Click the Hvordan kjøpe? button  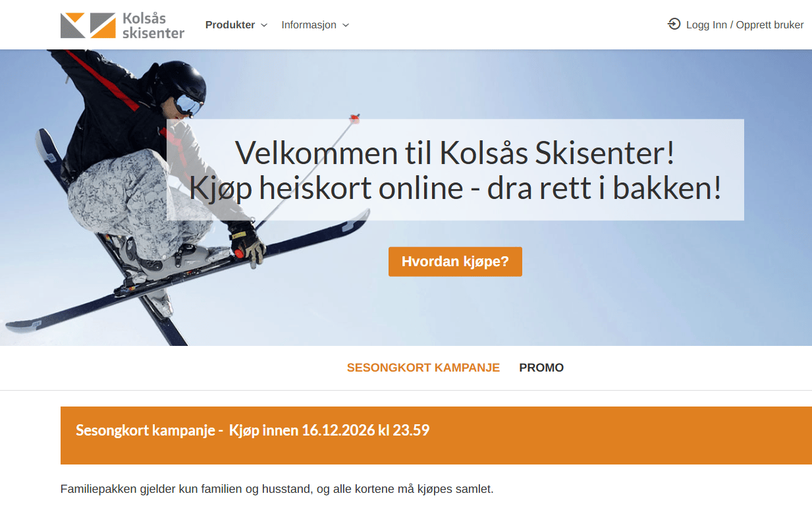click(455, 262)
